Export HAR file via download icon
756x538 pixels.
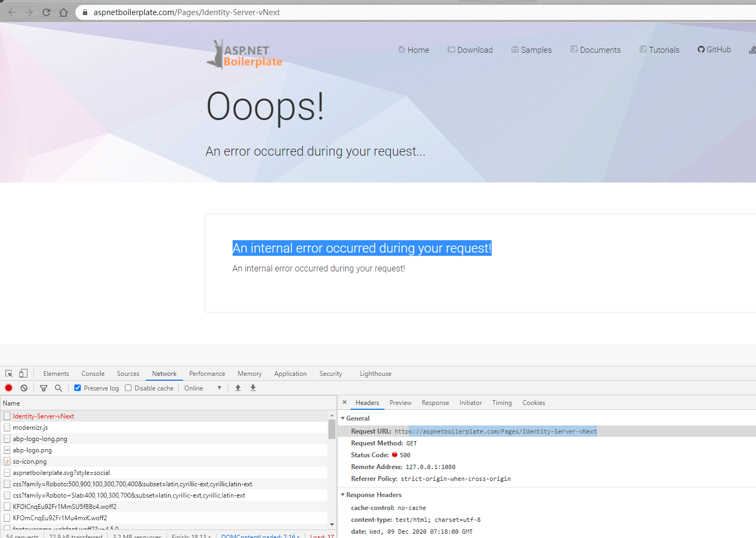tap(253, 388)
